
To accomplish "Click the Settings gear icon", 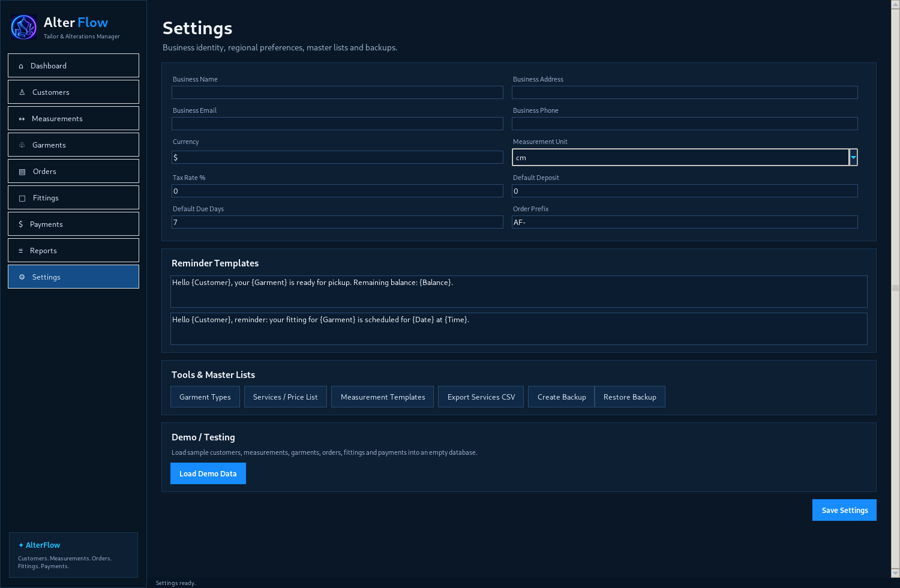I will (x=22, y=277).
